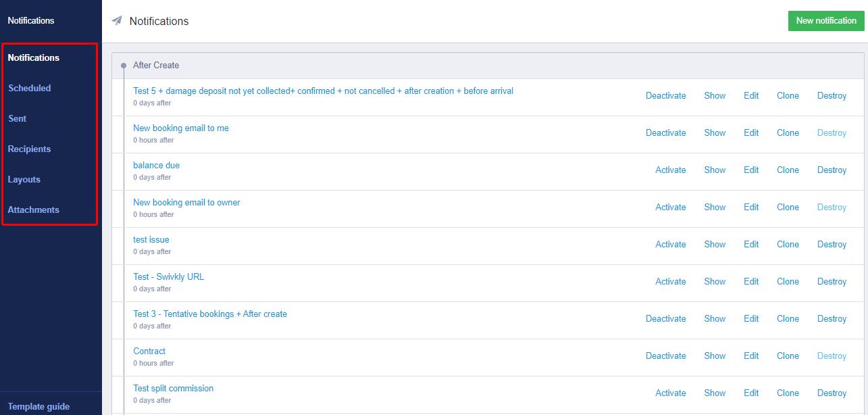This screenshot has height=415, width=868.
Task: Destroy the Test 3 - Tentative bookings notification
Action: point(832,318)
